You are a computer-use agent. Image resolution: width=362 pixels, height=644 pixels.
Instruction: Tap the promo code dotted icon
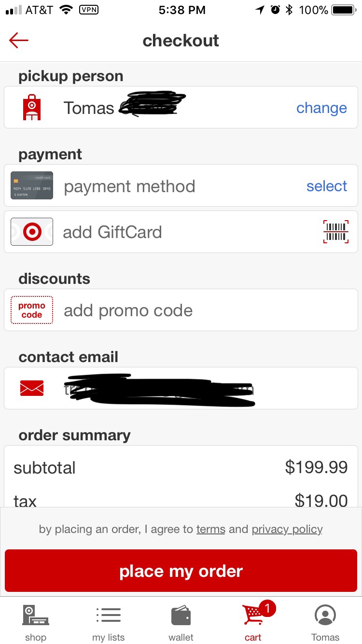point(32,310)
